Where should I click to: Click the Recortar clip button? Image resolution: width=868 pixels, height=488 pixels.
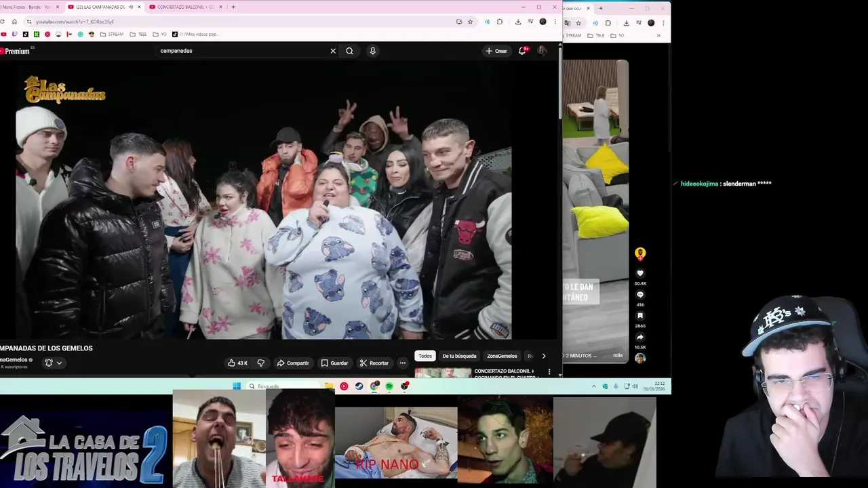click(374, 363)
